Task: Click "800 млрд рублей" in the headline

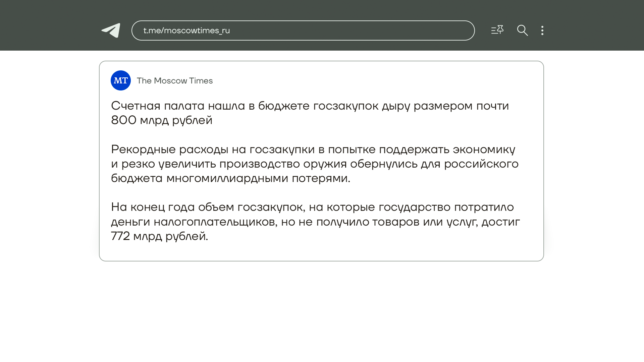Action: tap(162, 120)
